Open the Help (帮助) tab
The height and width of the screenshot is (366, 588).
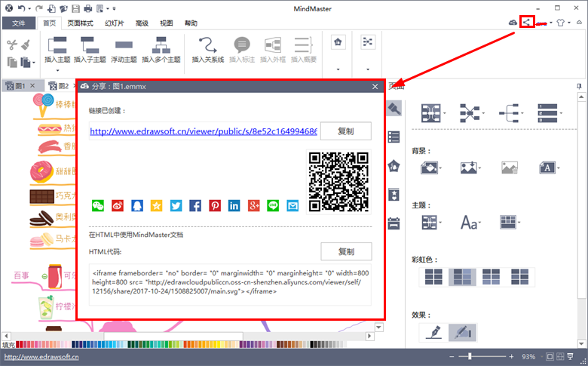(x=191, y=23)
